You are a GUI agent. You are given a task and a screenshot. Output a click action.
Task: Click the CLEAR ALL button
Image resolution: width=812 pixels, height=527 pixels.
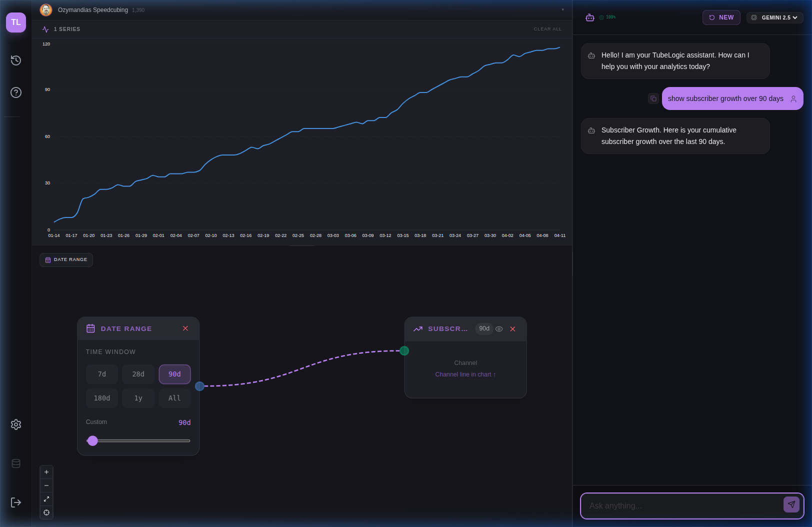click(547, 29)
